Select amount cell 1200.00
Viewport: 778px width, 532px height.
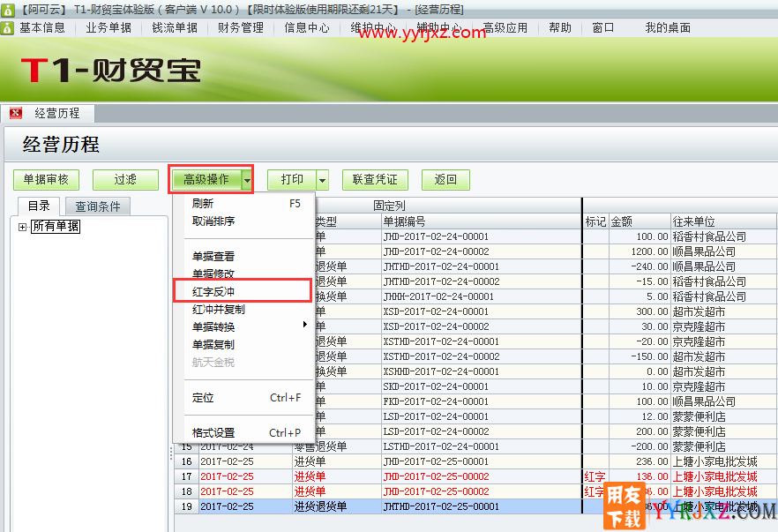[x=640, y=251]
